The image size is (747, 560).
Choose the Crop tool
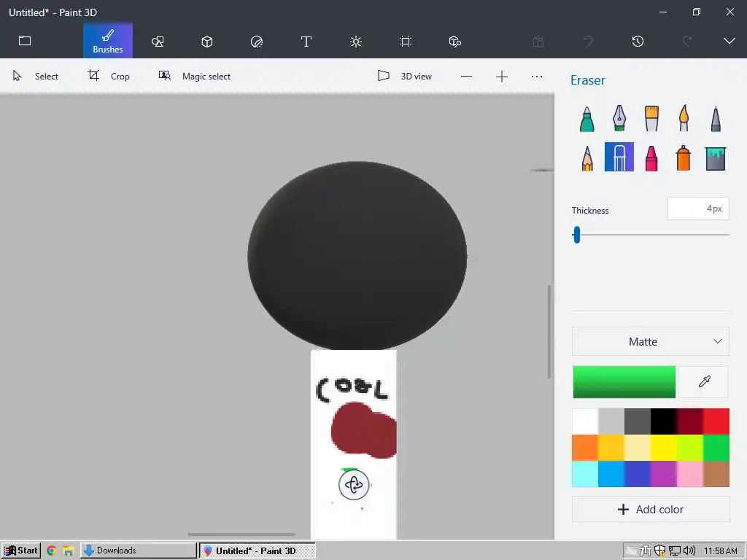[109, 76]
